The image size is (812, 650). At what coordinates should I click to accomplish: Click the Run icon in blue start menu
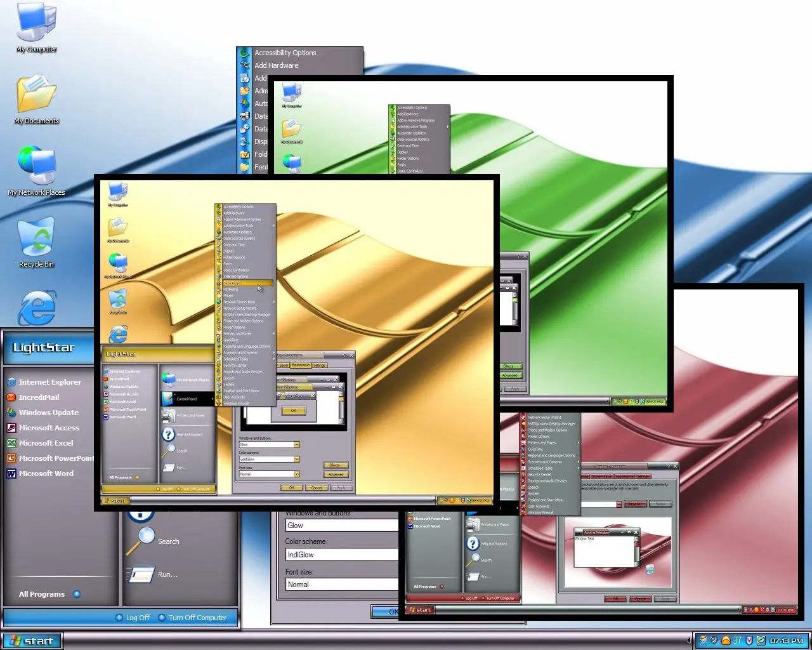[140, 574]
